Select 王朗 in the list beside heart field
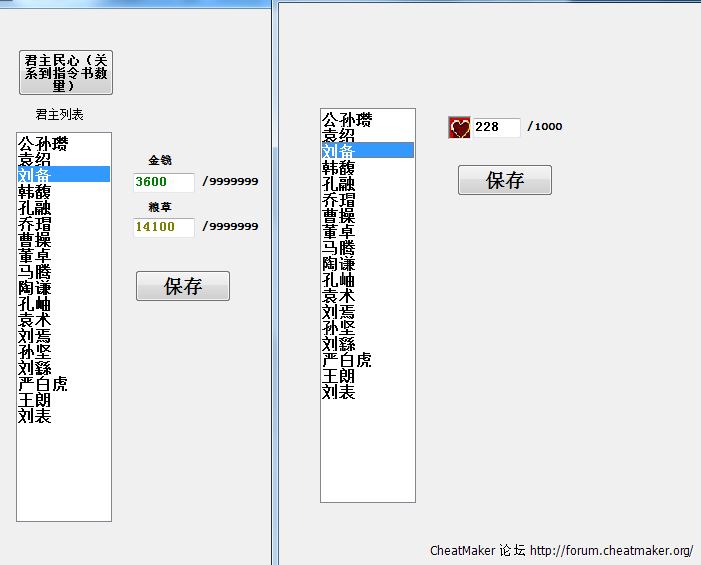The width and height of the screenshot is (701, 565). [339, 376]
